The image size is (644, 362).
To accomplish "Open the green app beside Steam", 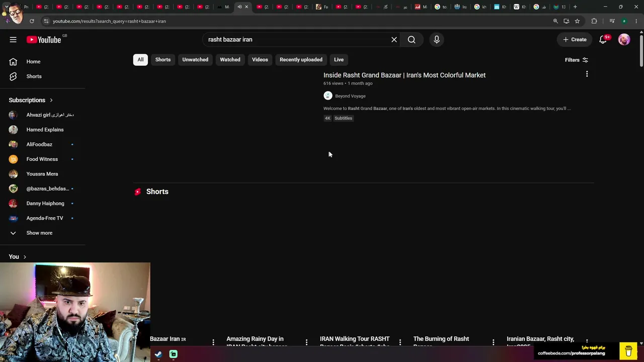I will pyautogui.click(x=174, y=354).
